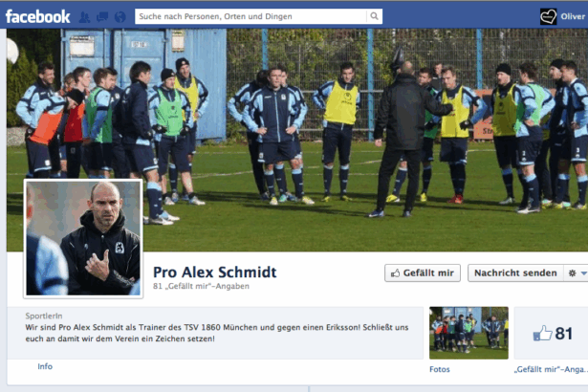The width and height of the screenshot is (588, 392).
Task: Click the Gefällt mir button
Action: point(423,272)
